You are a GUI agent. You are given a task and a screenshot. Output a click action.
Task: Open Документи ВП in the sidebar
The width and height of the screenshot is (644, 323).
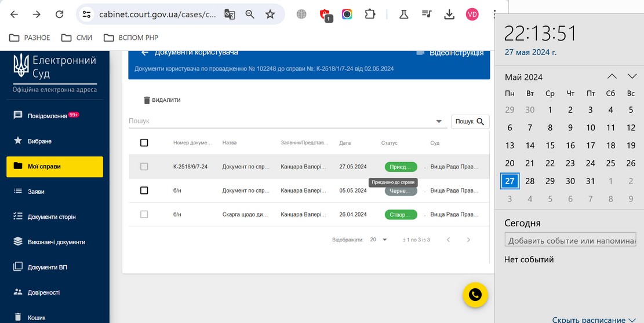54,267
